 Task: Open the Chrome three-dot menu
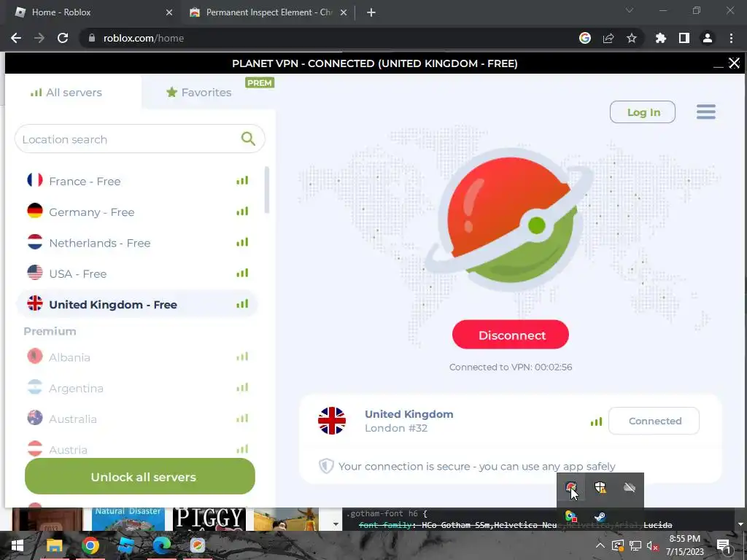tap(731, 38)
